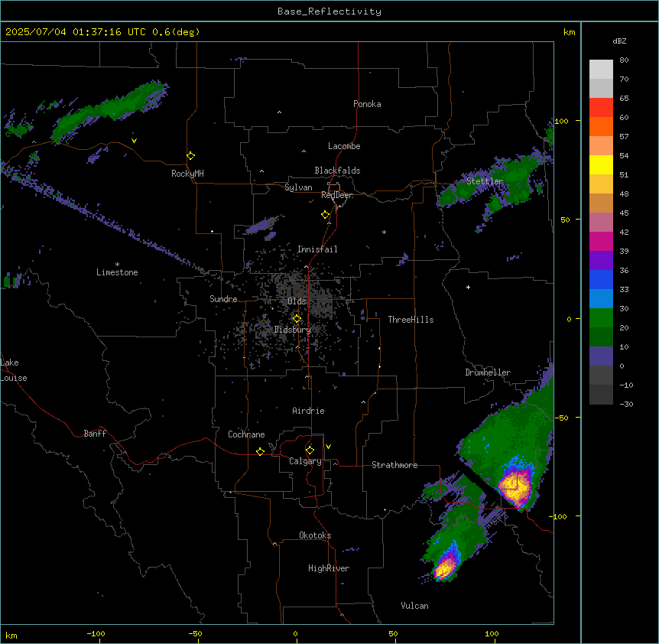This screenshot has width=659, height=644.
Task: Click the yellow V marker east of Calgary
Action: tap(328, 447)
